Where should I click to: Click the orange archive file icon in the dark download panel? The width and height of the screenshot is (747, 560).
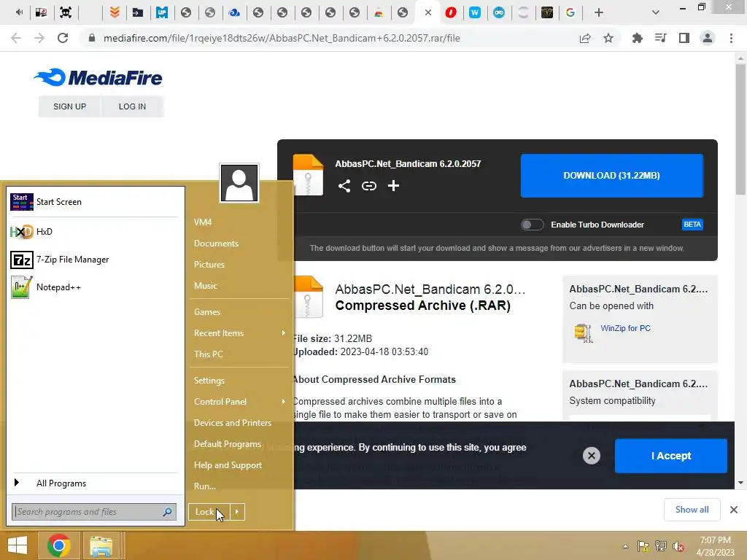(308, 175)
